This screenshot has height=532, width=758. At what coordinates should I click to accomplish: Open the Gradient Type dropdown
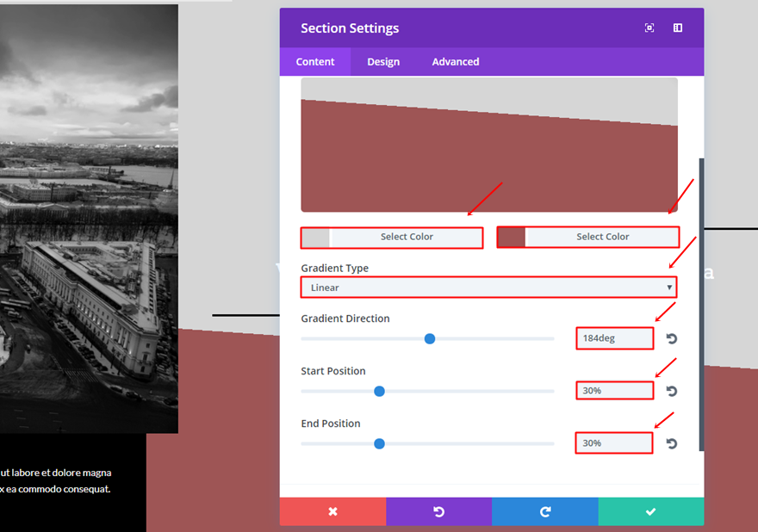(488, 288)
